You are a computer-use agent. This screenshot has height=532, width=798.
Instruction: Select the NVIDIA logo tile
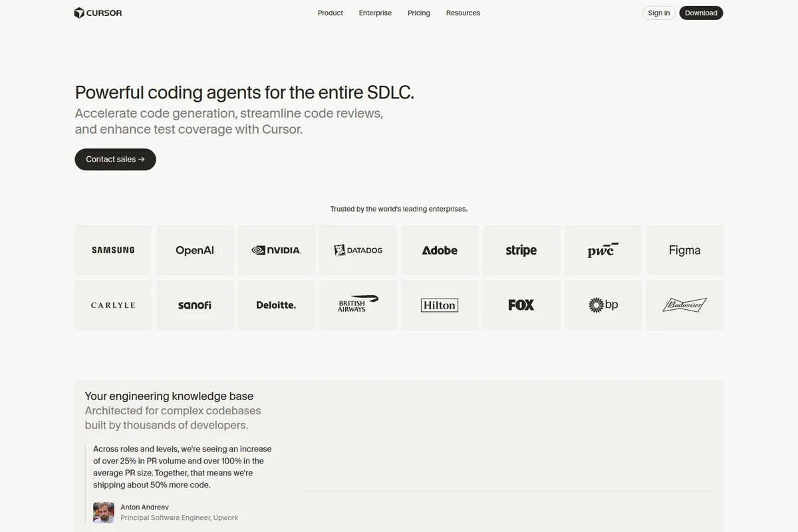(x=276, y=250)
